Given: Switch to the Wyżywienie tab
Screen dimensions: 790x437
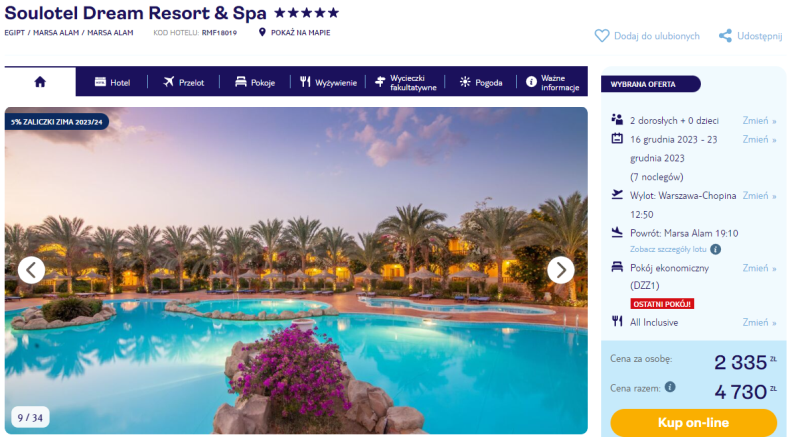Looking at the screenshot, I should pyautogui.click(x=328, y=82).
